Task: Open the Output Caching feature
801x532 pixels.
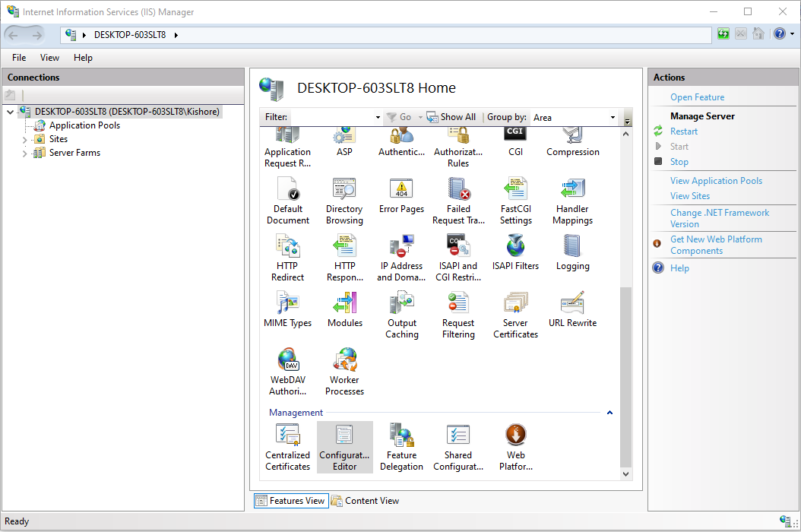Action: (401, 315)
